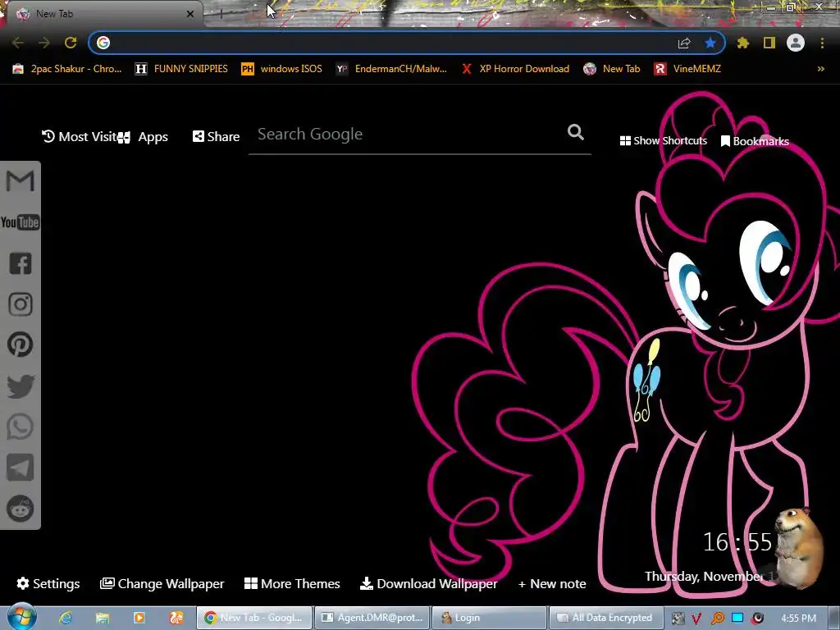The image size is (840, 630).
Task: Reload the page with the refresh icon
Action: point(71,43)
